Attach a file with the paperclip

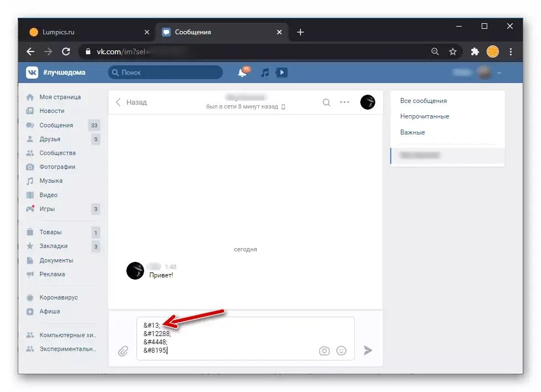[x=123, y=351]
